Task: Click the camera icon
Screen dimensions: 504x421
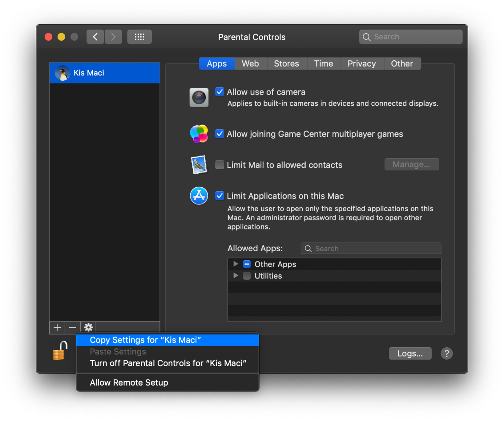Action: click(199, 98)
